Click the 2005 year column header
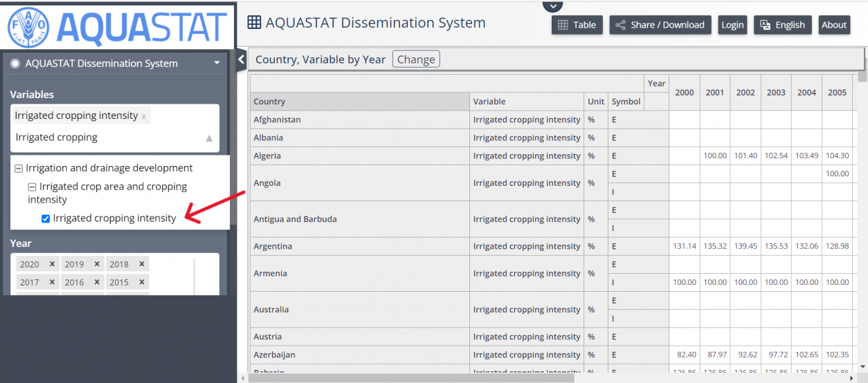Screen dimensions: 868x383 click(838, 93)
